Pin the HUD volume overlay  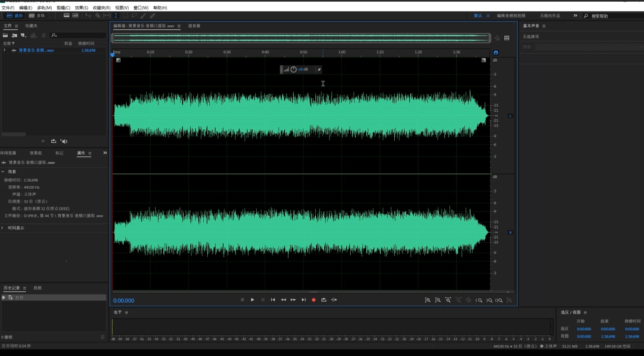[x=319, y=69]
